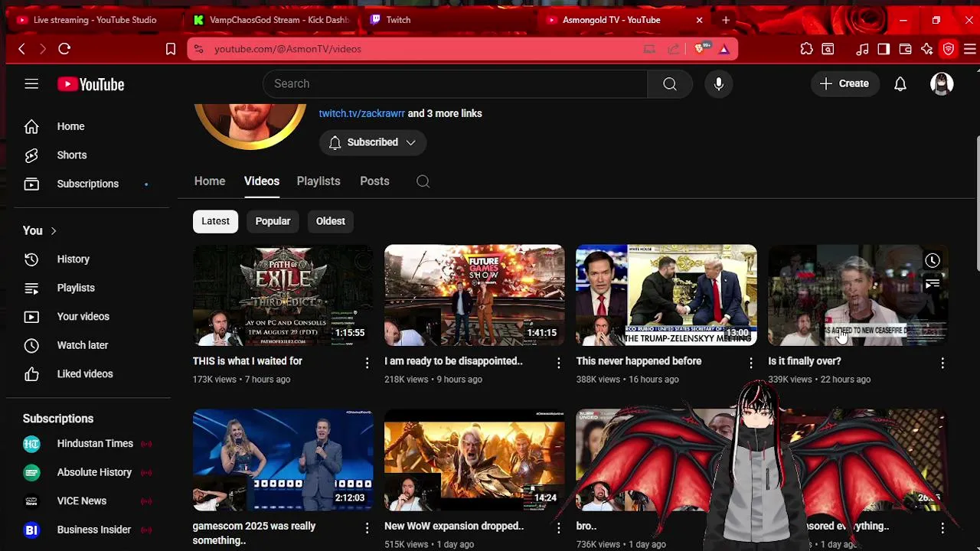Click the search magnifier button
The height and width of the screenshot is (551, 980).
pos(670,84)
